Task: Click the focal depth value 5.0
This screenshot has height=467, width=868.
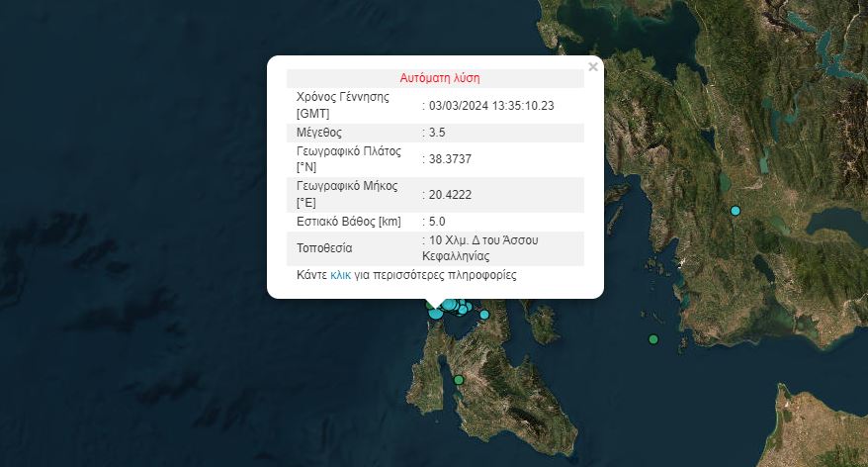Action: click(x=437, y=222)
